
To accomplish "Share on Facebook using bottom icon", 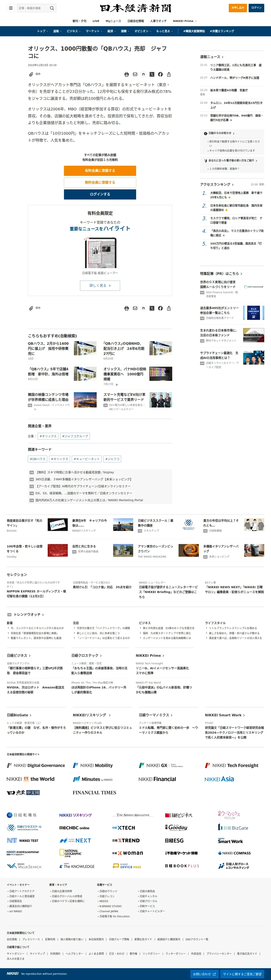I will tap(160, 308).
